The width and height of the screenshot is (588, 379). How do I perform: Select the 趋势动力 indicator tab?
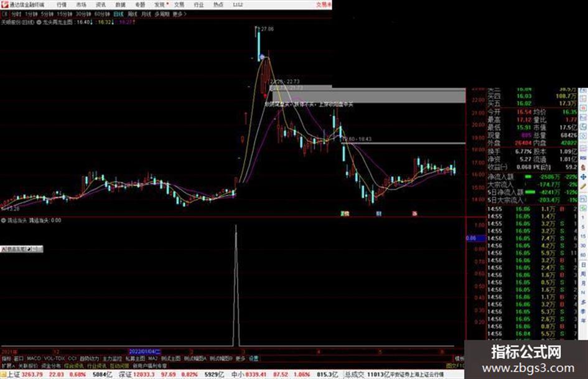[x=89, y=358]
